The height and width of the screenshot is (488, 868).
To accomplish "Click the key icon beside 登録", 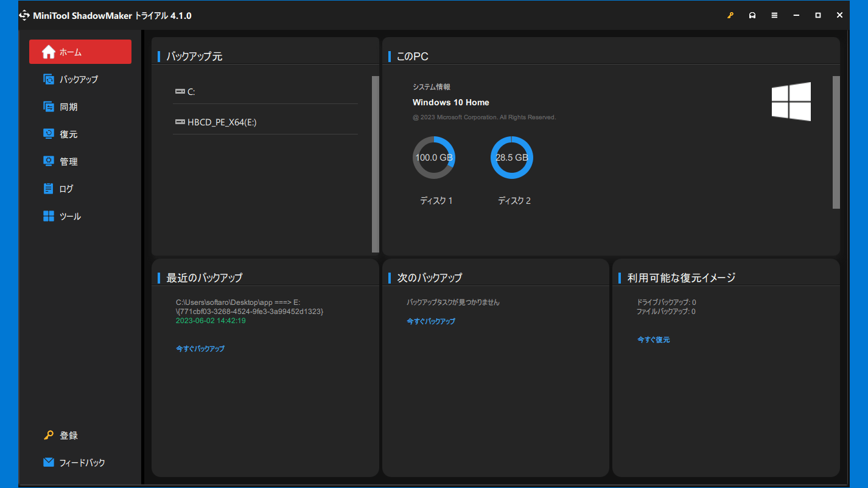I will coord(49,435).
